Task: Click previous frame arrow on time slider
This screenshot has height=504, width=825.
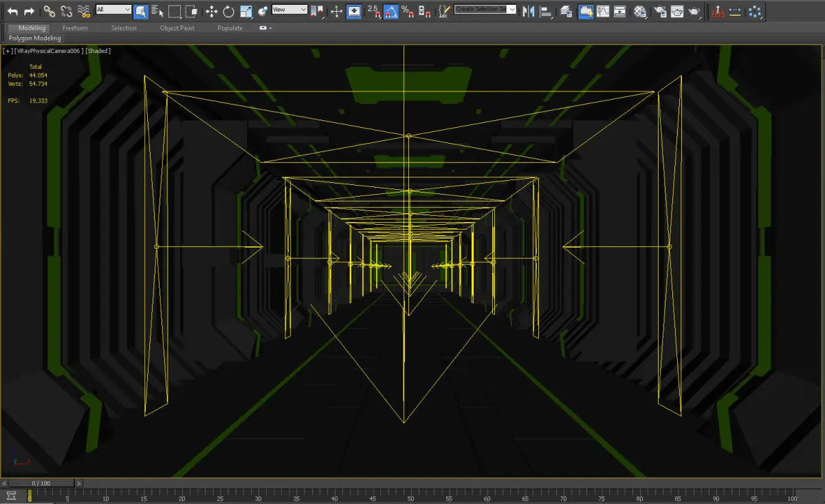Action: tap(5, 484)
